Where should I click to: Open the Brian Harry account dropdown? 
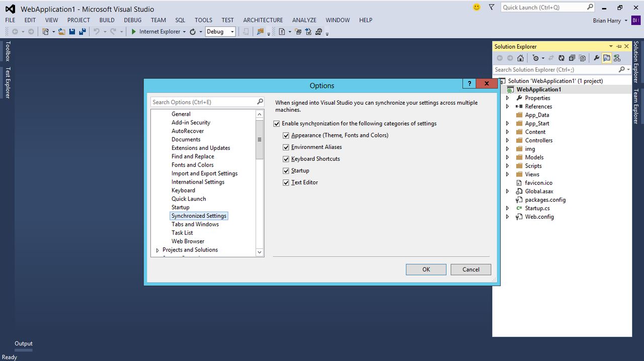(626, 21)
